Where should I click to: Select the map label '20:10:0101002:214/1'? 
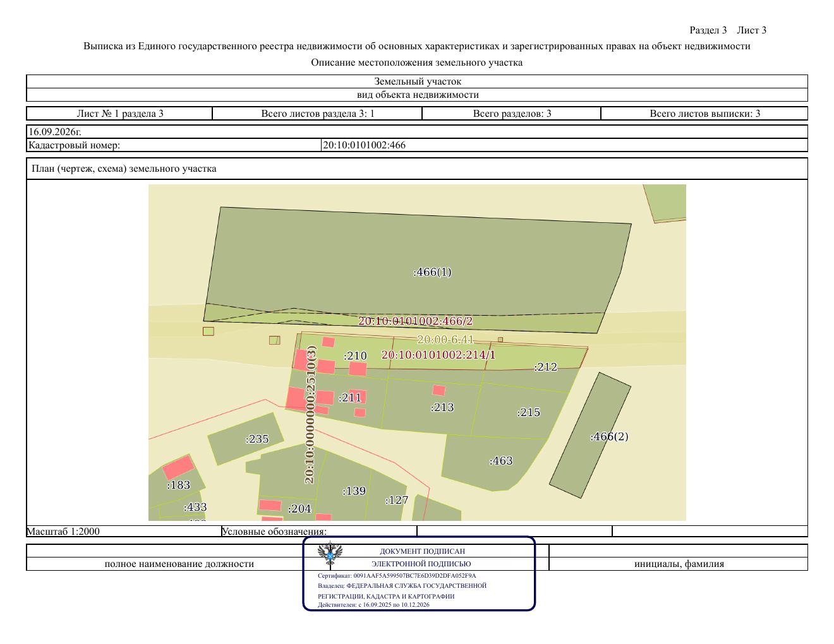438,355
